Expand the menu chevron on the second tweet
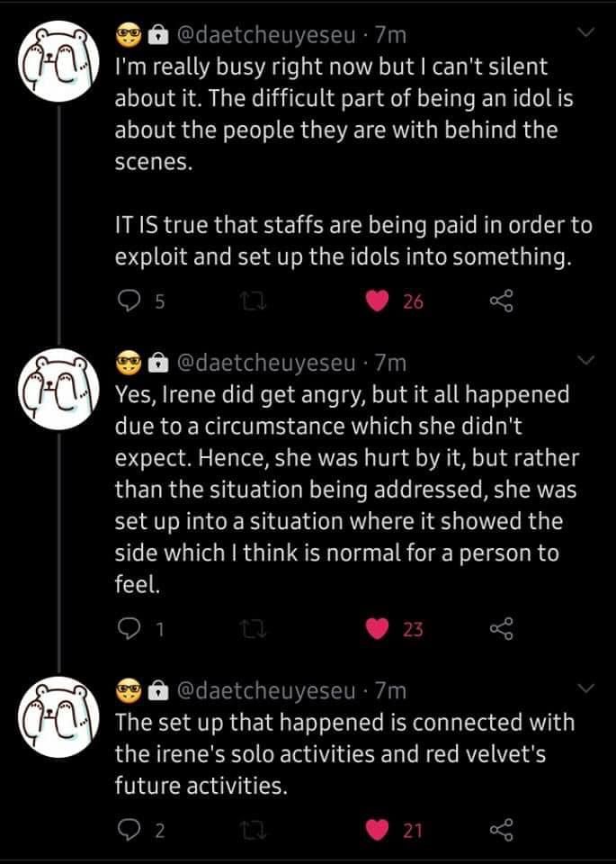Screen dimensions: 616x864 tap(587, 361)
